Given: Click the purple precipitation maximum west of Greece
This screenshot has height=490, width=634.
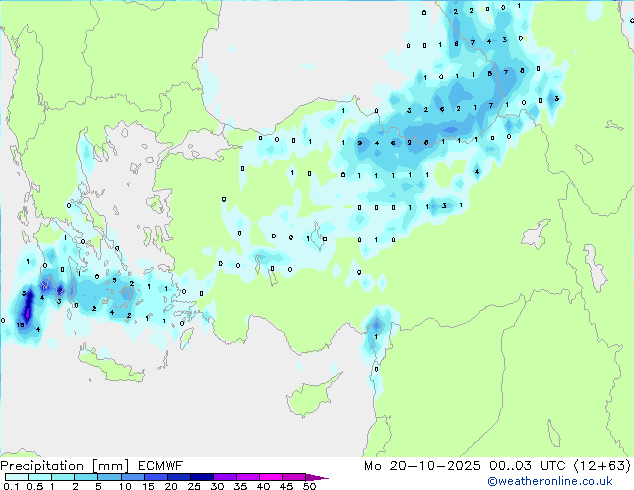Looking at the screenshot, I should coord(27,313).
